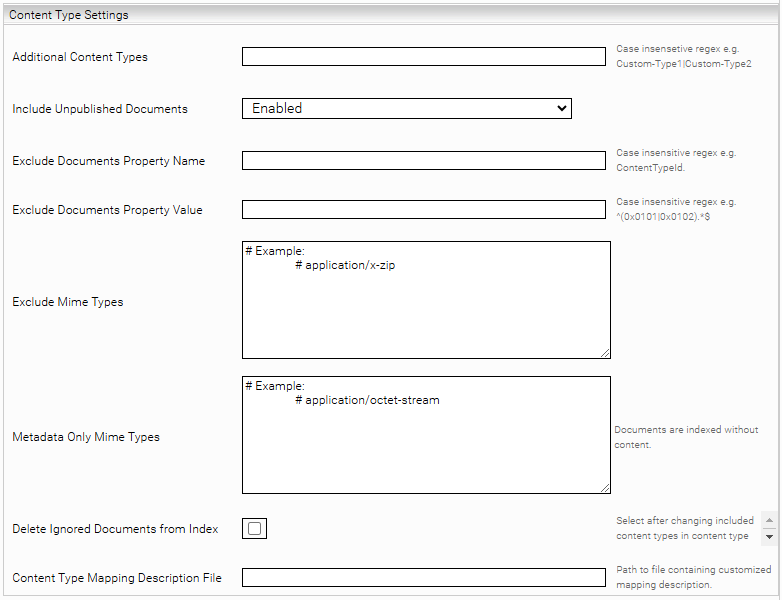Click the Content Type Settings section header
Viewport: 782px width, 600px height.
point(69,15)
